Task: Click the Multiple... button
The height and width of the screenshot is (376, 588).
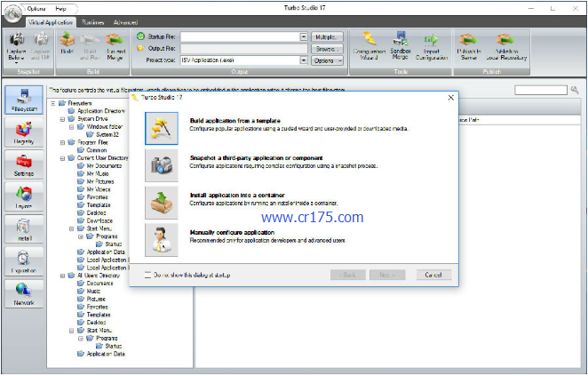Action: coord(327,36)
